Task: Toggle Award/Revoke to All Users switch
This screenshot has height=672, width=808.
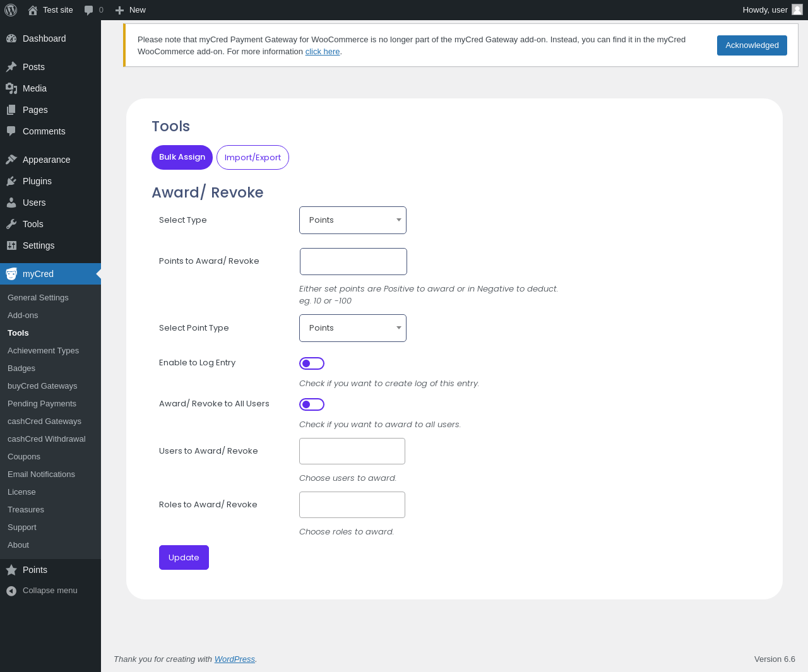Action: pyautogui.click(x=312, y=404)
